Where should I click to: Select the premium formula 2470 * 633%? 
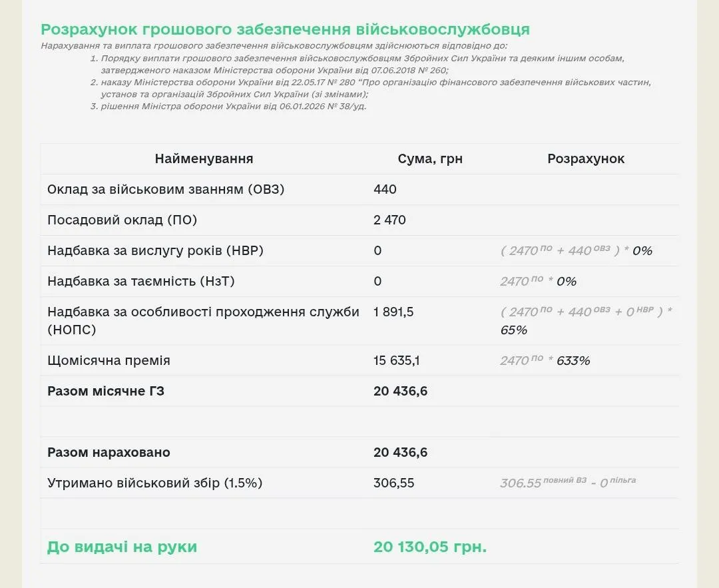pos(546,360)
